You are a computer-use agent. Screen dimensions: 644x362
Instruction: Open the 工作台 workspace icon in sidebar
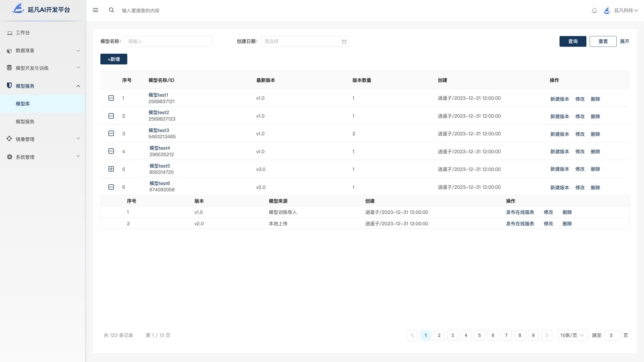point(10,32)
